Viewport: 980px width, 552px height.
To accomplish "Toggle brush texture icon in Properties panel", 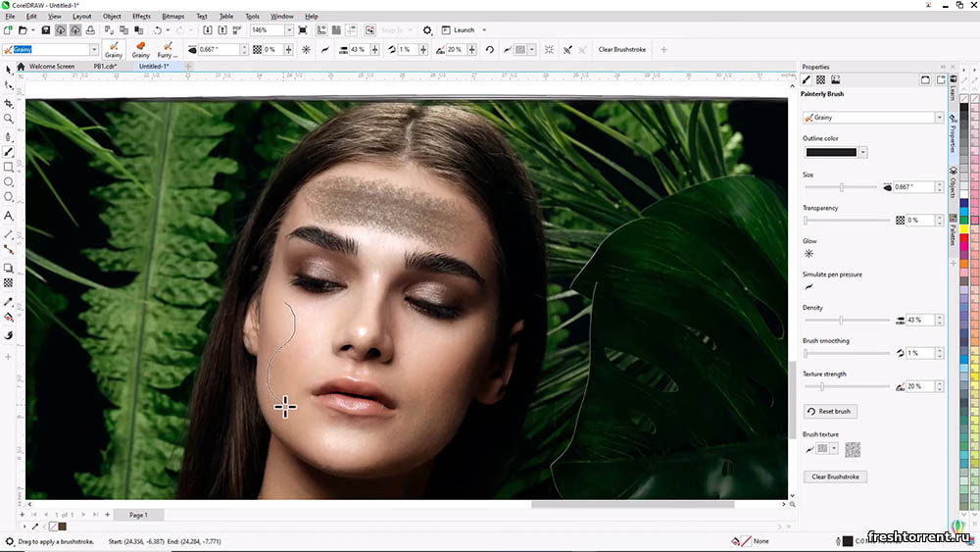I will coord(808,449).
